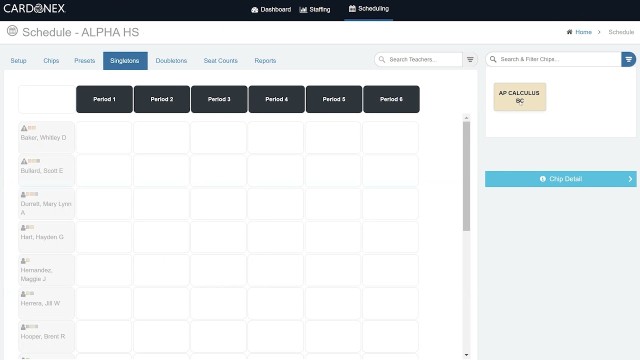Click the Staffing chart icon
The height and width of the screenshot is (360, 640).
(303, 10)
